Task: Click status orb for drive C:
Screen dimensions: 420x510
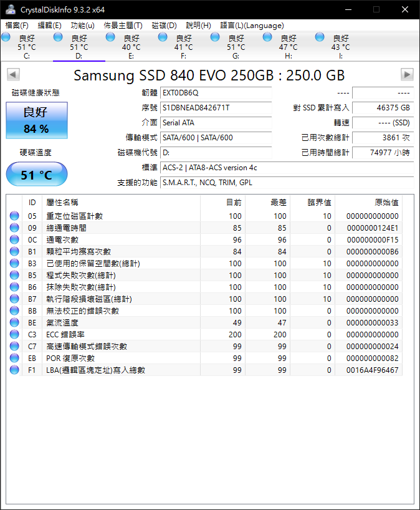Action: (x=6, y=37)
